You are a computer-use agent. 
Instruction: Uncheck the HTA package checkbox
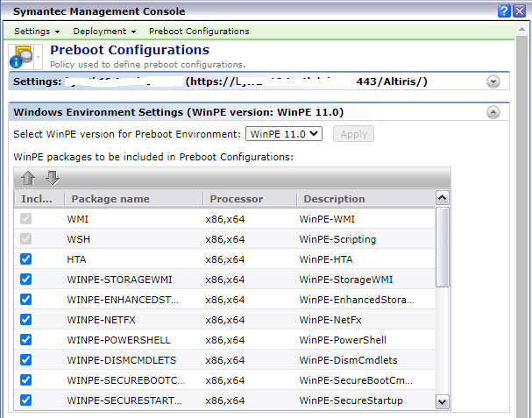(x=26, y=259)
